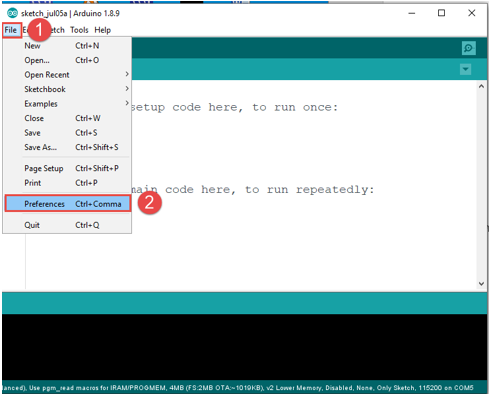Open the Tools menu
Viewport: 490px width, 395px height.
tap(79, 30)
